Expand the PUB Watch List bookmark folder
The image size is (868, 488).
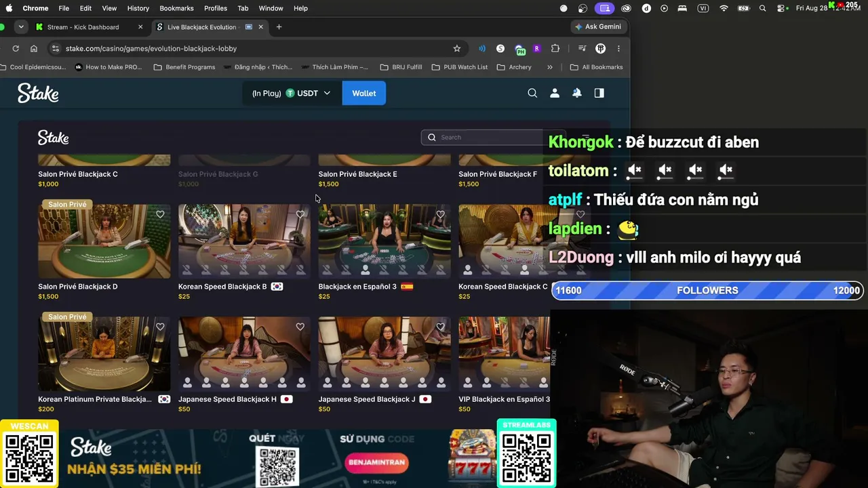point(459,67)
